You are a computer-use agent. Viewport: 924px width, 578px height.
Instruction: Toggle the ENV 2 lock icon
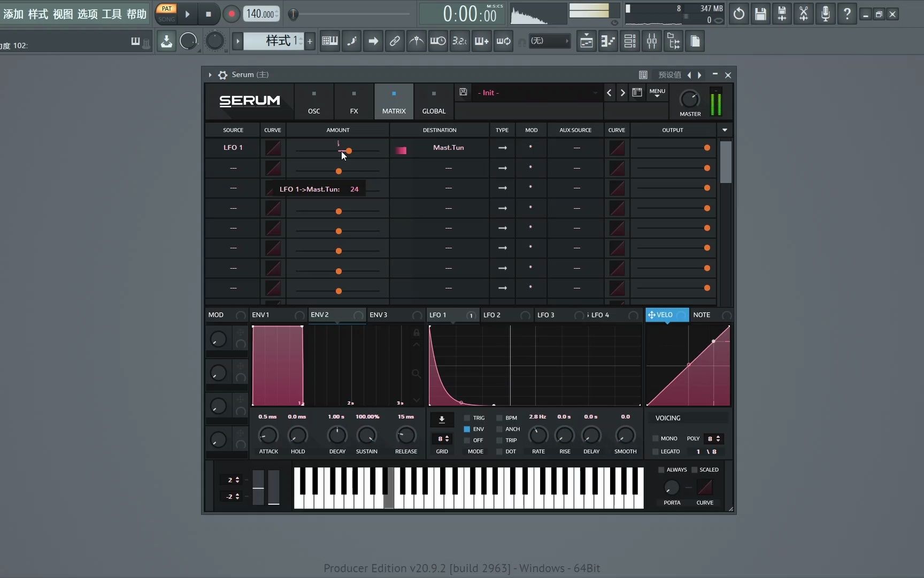416,333
